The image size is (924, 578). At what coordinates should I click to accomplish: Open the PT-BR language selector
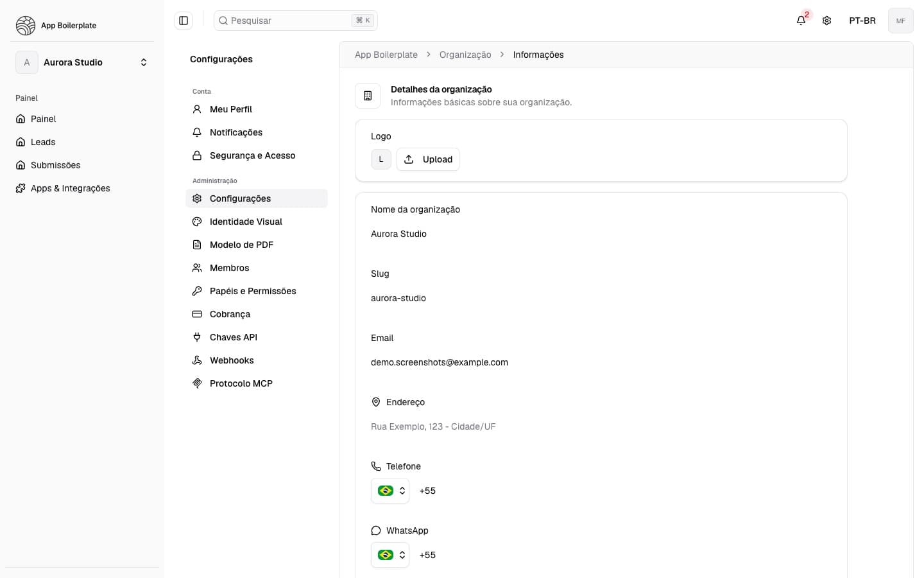(862, 21)
